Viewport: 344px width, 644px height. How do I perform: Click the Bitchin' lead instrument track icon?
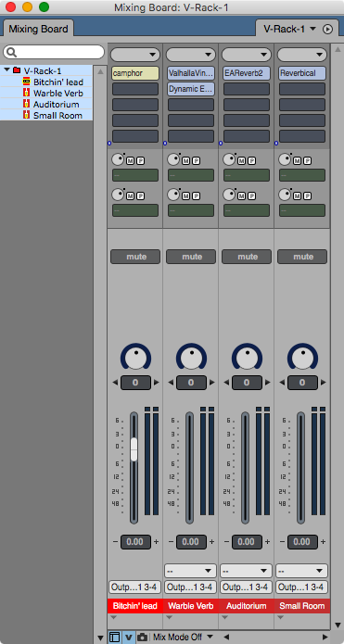point(26,82)
